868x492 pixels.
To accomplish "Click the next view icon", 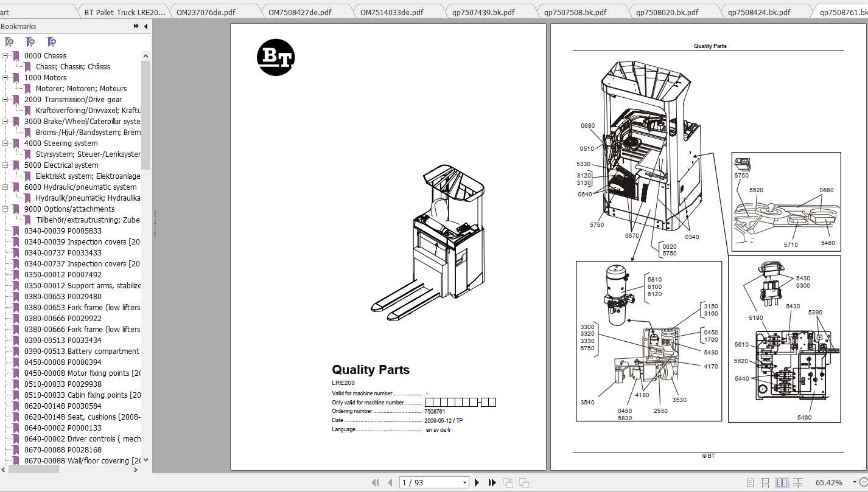I will click(523, 483).
